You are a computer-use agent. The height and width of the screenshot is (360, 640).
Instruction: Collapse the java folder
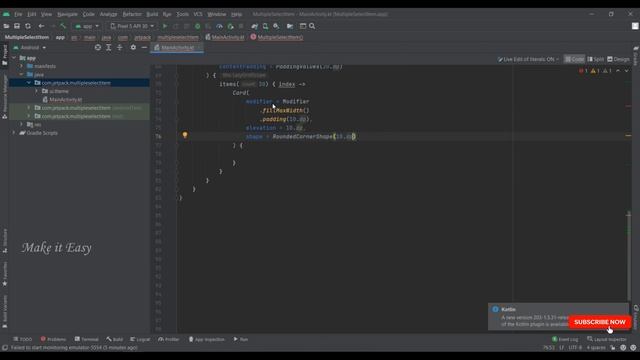(x=21, y=75)
